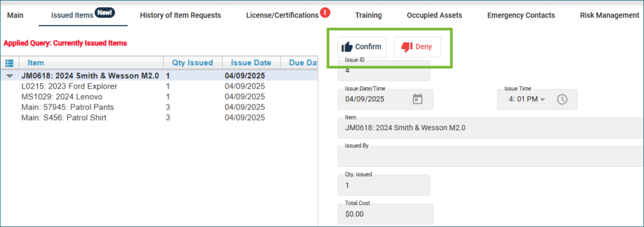
Task: Click the red alert badge on License/Certifications
Action: tap(325, 13)
